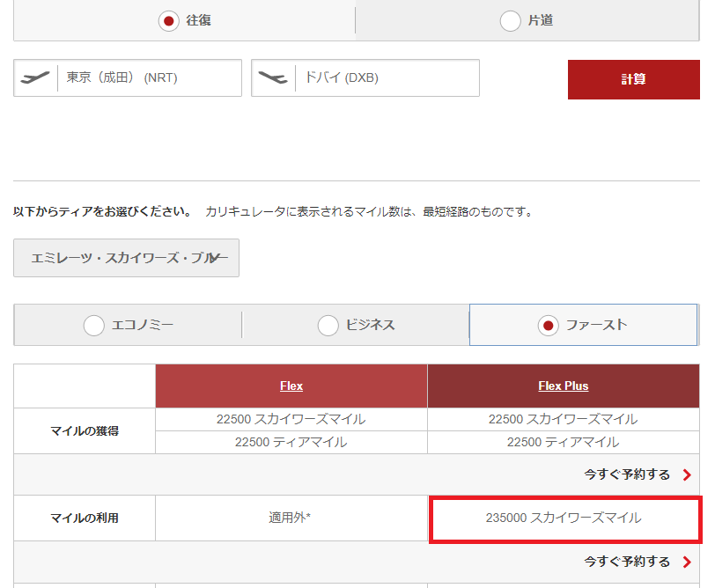This screenshot has height=588, width=715.
Task: Open the エミレーツ・スカイワーズ・ブルー tier dropdown
Action: point(126,258)
